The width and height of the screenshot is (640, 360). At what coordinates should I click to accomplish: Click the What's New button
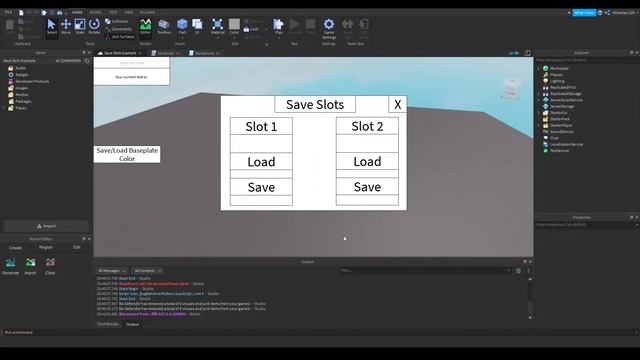(584, 13)
